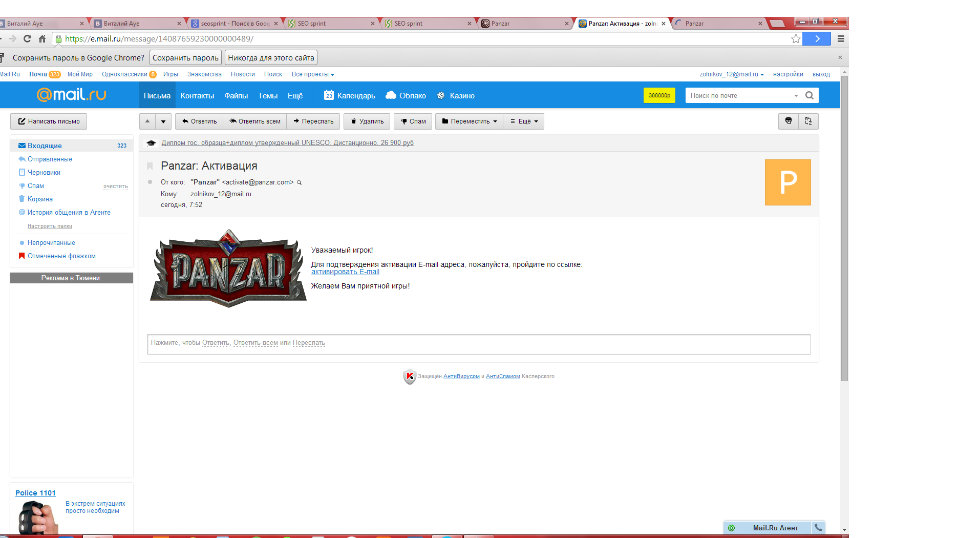The image size is (980, 538).
Task: Open the Mail.Ru Агент chat bar
Action: click(774, 528)
